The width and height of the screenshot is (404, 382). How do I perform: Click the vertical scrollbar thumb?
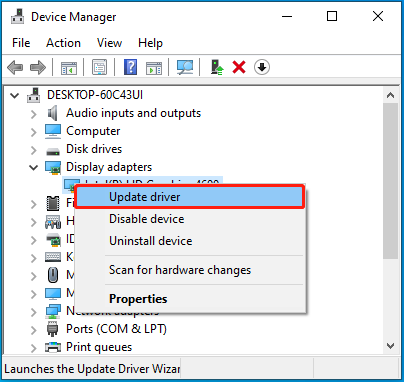pos(390,181)
